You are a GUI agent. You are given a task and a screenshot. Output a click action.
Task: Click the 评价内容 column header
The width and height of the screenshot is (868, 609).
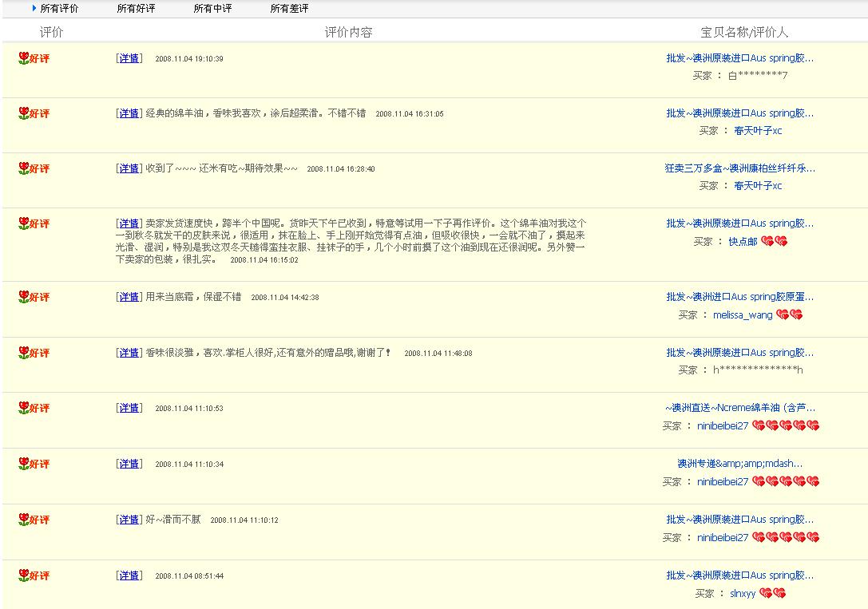350,33
